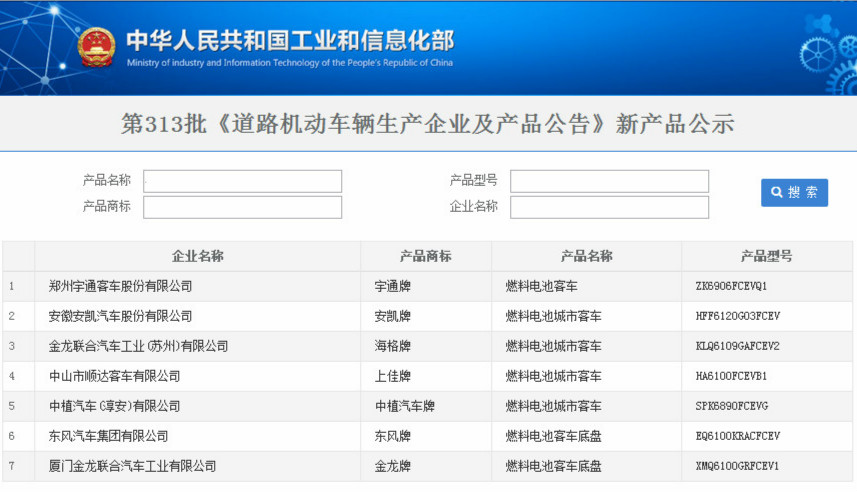Select the 企业名称 search text box

pyautogui.click(x=609, y=207)
